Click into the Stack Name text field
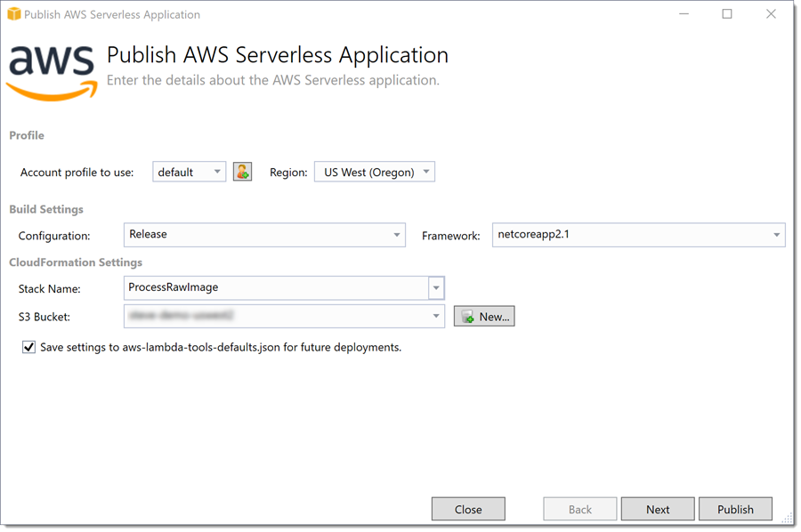Screen dimensions: 801x532 click(276, 288)
